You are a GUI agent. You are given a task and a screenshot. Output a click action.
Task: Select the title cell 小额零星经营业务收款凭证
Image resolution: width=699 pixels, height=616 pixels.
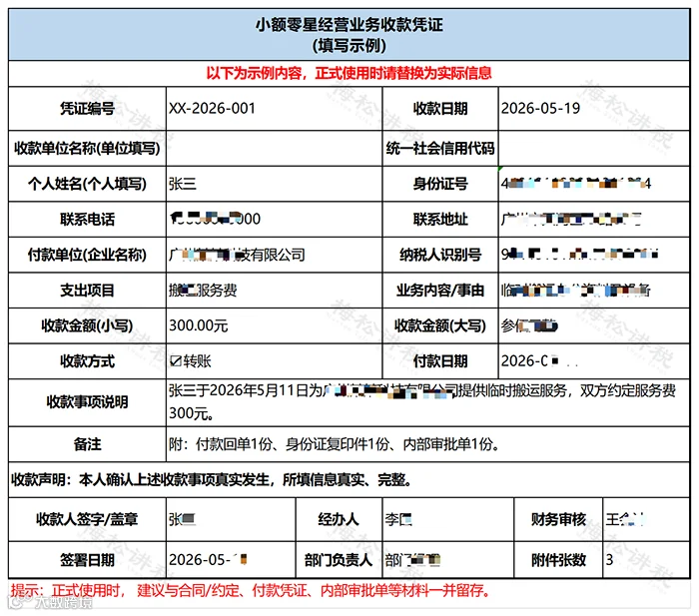tap(349, 35)
